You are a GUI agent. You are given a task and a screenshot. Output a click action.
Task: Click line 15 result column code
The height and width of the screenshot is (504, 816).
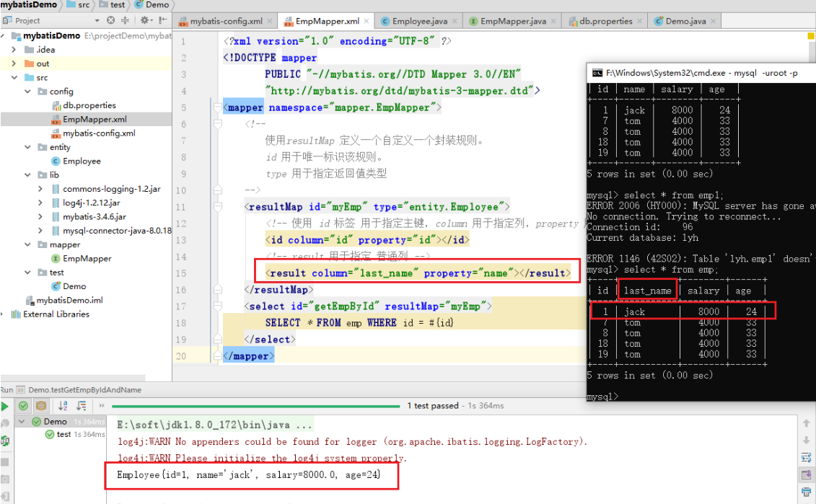click(x=418, y=273)
